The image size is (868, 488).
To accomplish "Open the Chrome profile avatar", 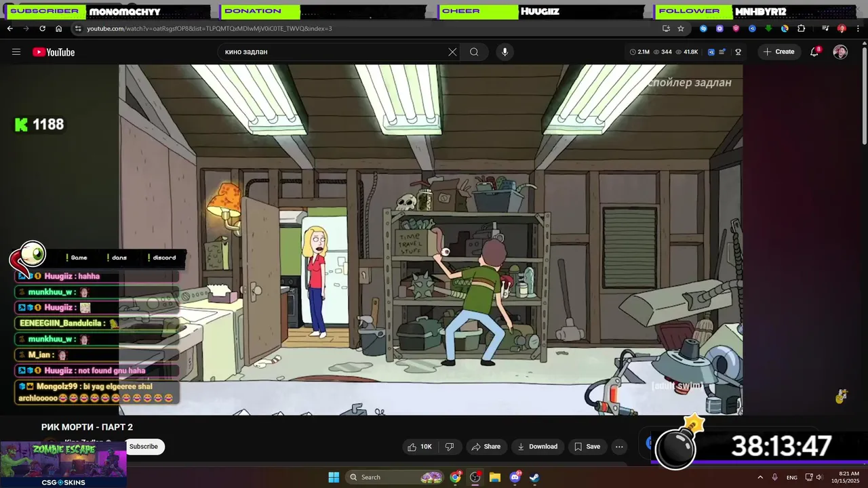I will (842, 28).
